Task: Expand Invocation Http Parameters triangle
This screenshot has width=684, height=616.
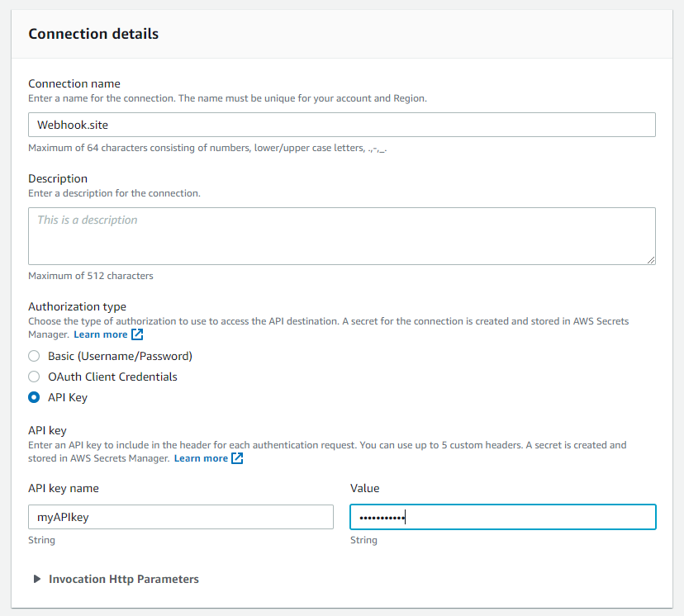Action: click(37, 580)
